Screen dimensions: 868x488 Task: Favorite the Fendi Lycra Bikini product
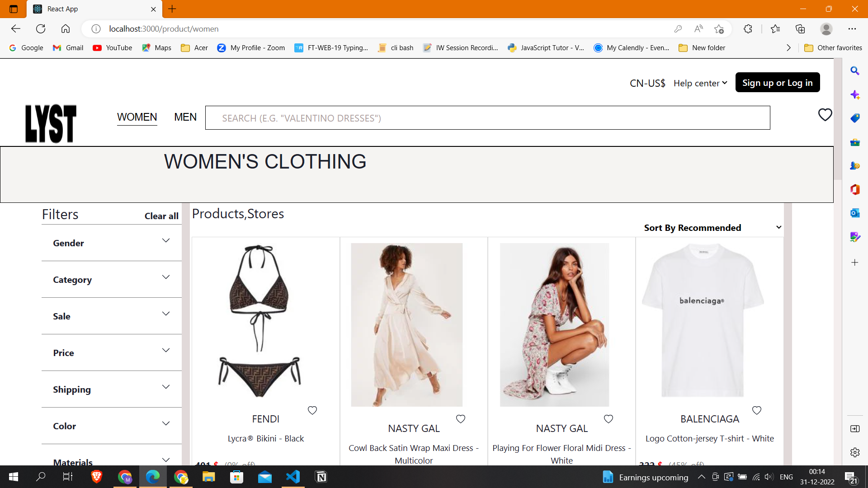pos(312,410)
